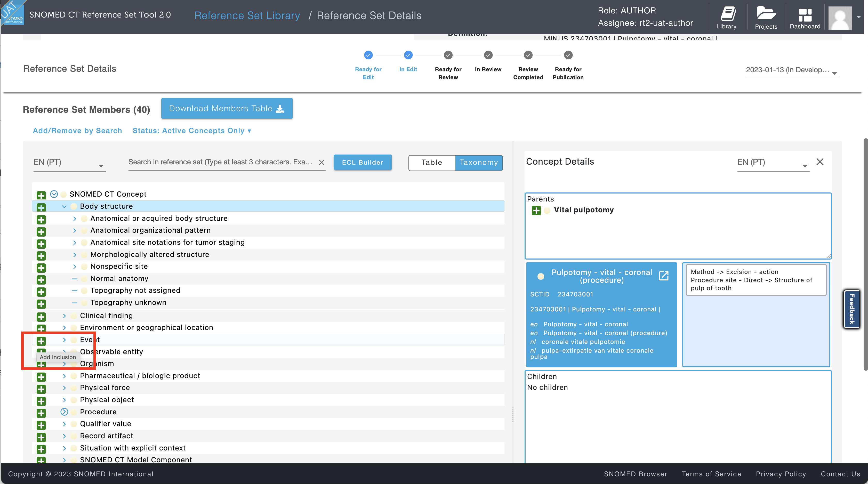Open the version date dropdown
Image resolution: width=868 pixels, height=484 pixels.
(792, 70)
